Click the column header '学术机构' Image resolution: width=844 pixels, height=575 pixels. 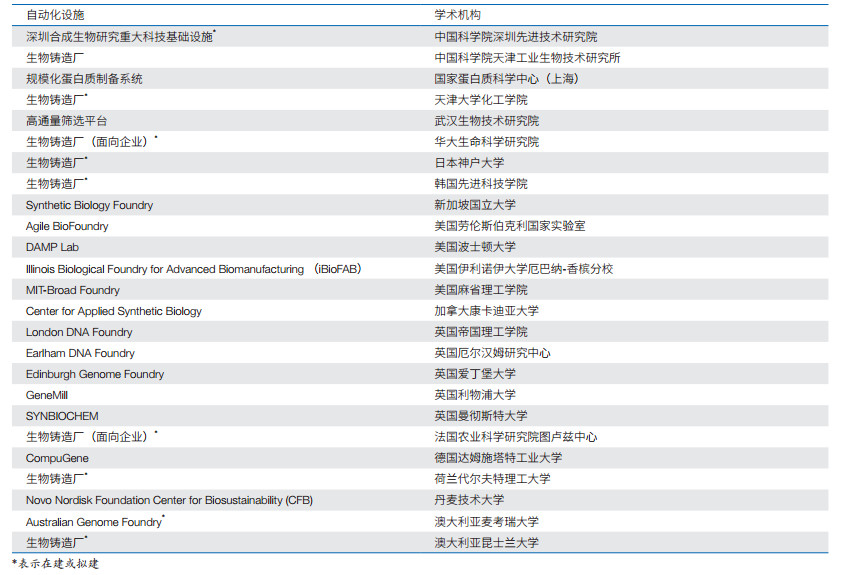(458, 15)
